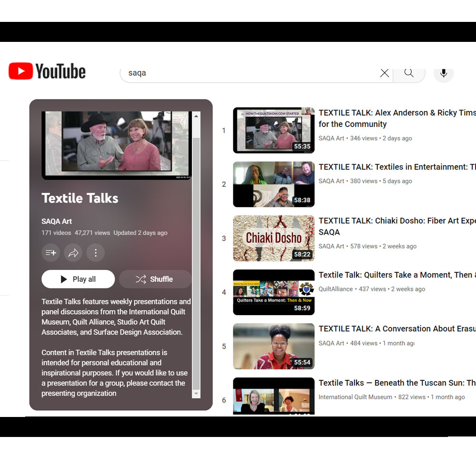Click the YouTube logo home icon

[47, 71]
